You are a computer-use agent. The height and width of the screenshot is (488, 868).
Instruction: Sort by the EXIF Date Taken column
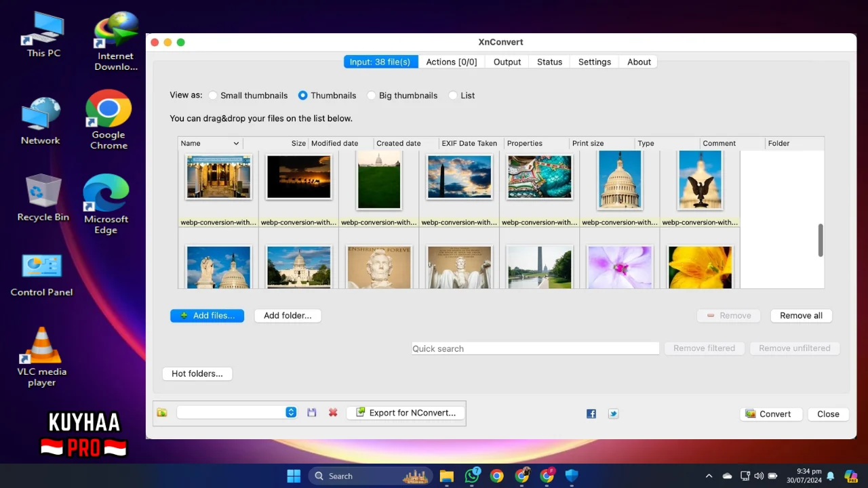coord(471,144)
